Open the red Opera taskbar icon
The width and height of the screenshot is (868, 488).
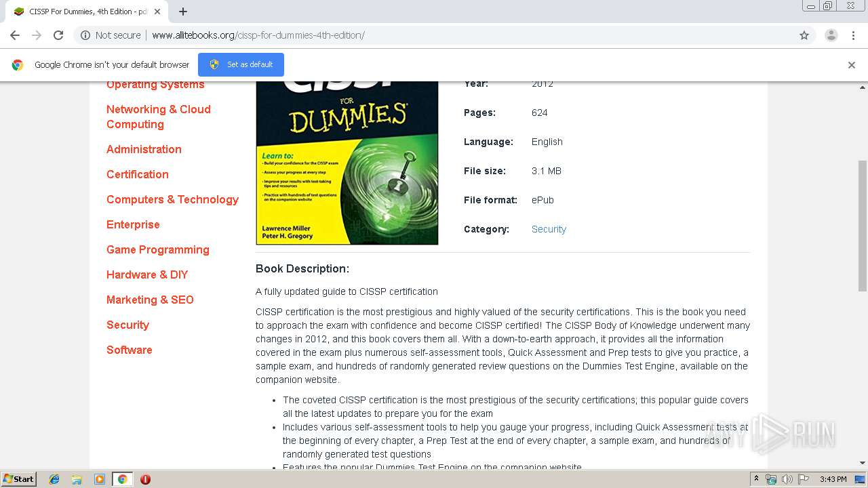(x=145, y=479)
